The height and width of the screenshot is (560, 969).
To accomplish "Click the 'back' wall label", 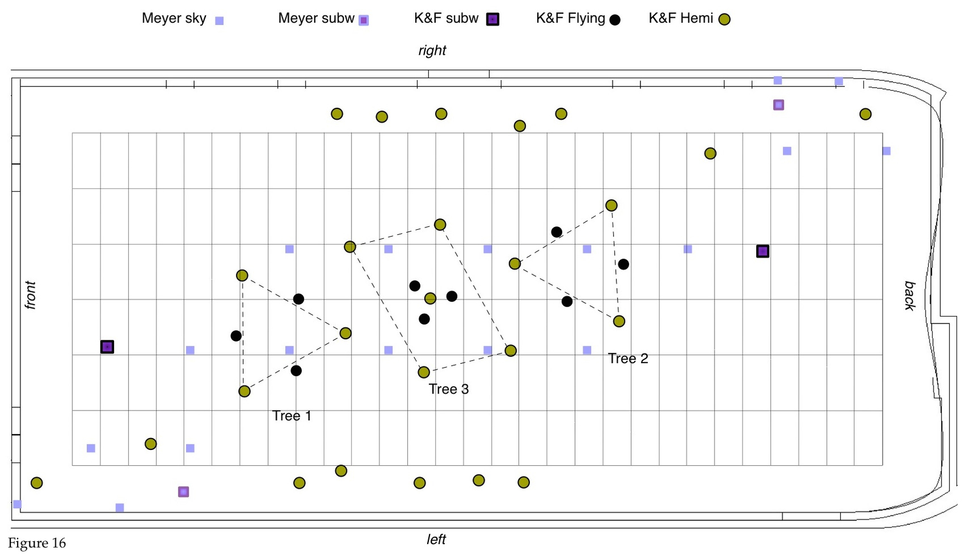I will tap(909, 295).
